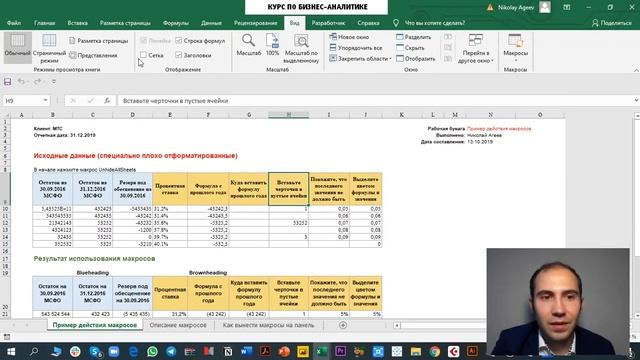The image size is (640, 360).
Task: Click the Redo arrow in quick access toolbar
Action: point(37,82)
